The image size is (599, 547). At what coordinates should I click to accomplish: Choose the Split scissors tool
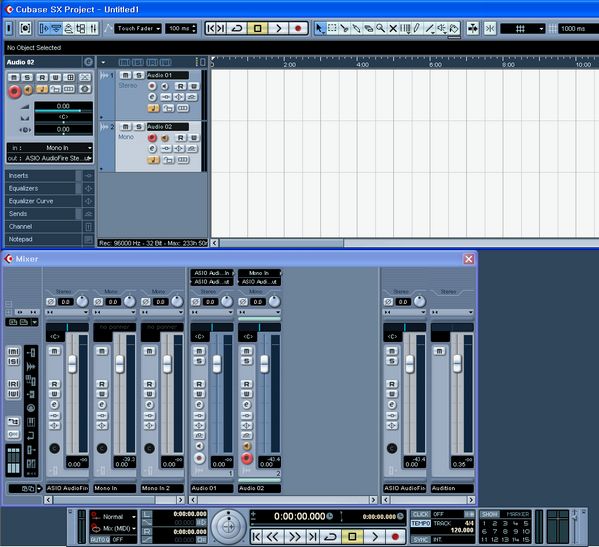click(344, 29)
